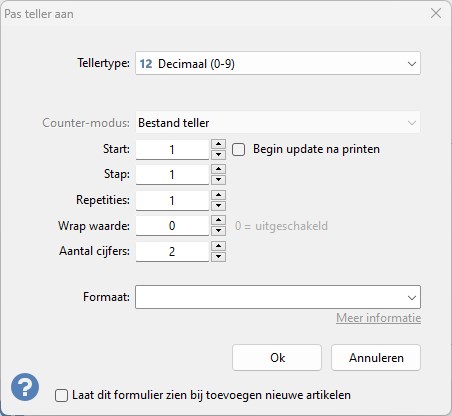Increase Aantal cijfers with up arrow
This screenshot has width=452, height=416.
click(218, 246)
